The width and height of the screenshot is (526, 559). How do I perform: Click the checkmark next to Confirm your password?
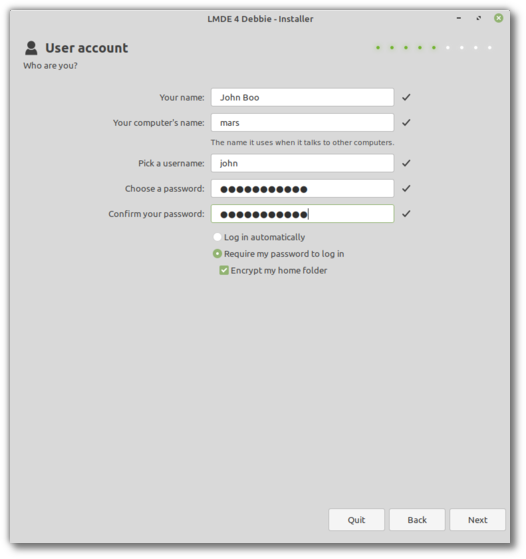(x=406, y=214)
